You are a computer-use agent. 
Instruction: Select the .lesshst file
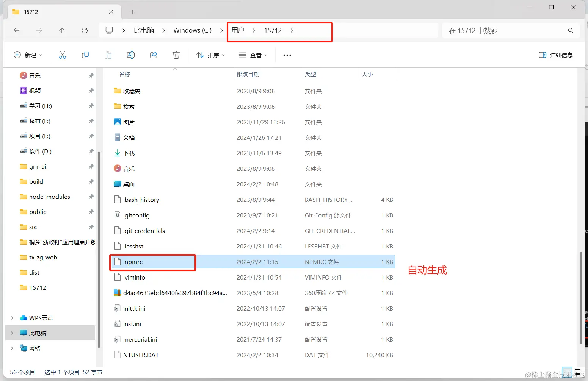[252, 246]
